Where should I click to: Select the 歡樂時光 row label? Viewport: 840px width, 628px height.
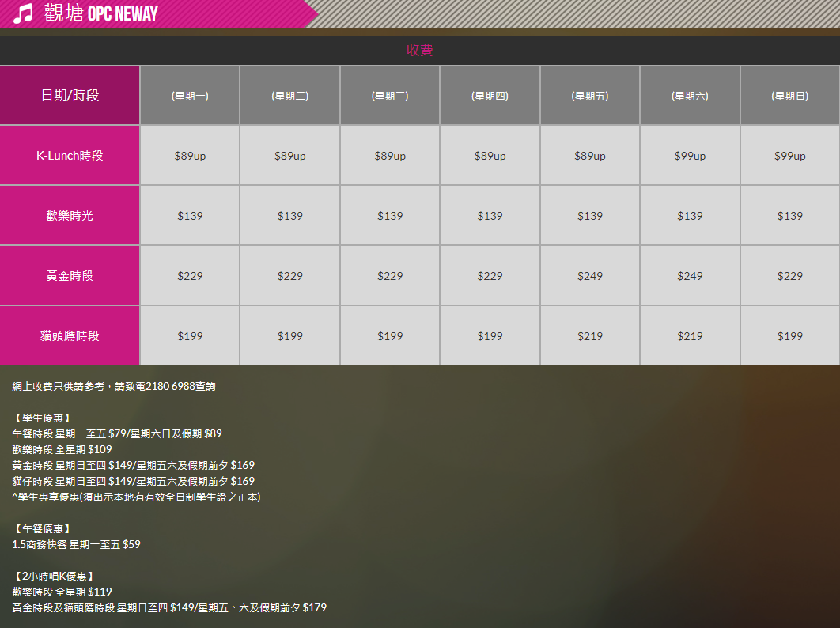(70, 216)
